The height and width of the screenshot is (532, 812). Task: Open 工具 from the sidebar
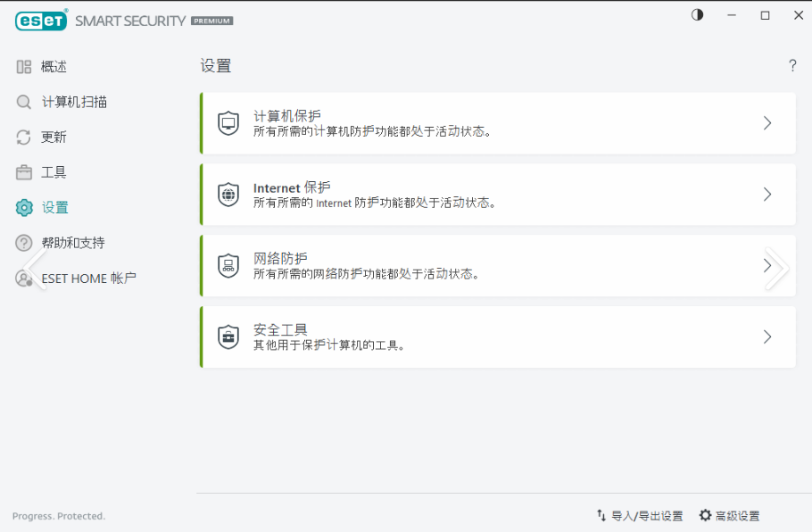[x=54, y=172]
